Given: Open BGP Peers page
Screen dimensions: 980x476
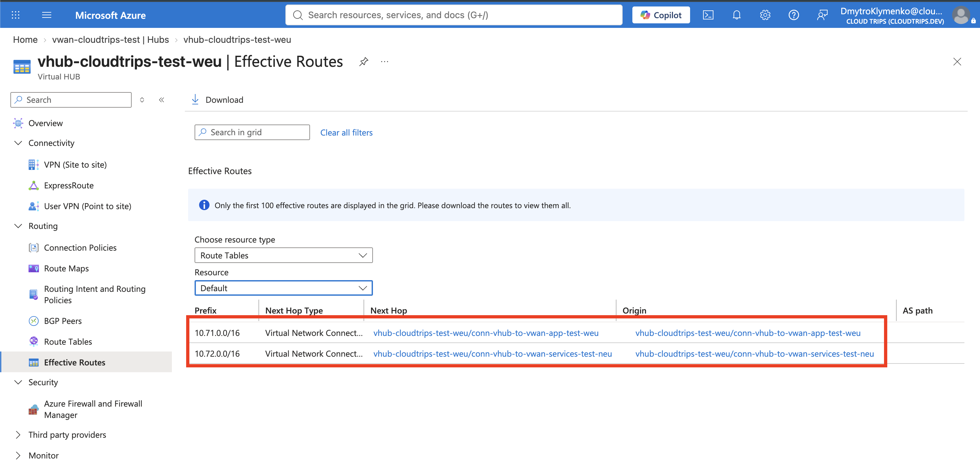Looking at the screenshot, I should pyautogui.click(x=63, y=321).
